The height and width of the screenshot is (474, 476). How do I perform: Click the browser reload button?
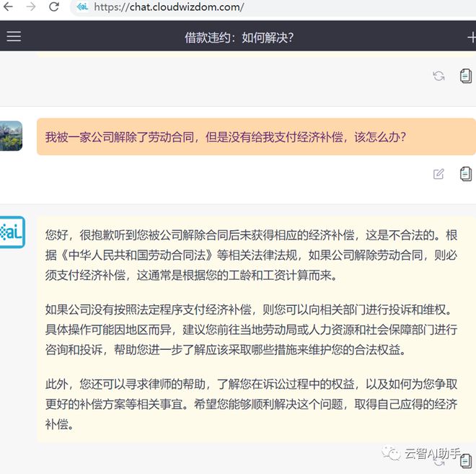point(54,7)
